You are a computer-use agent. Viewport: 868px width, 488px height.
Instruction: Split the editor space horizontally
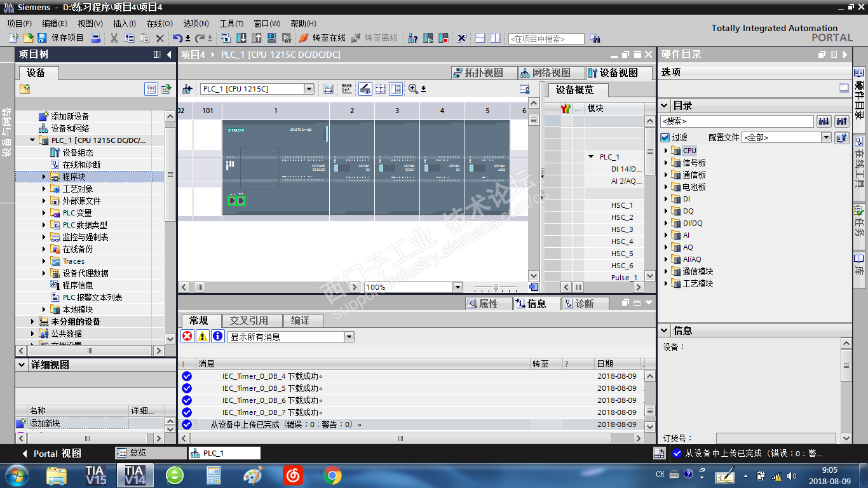tap(480, 38)
